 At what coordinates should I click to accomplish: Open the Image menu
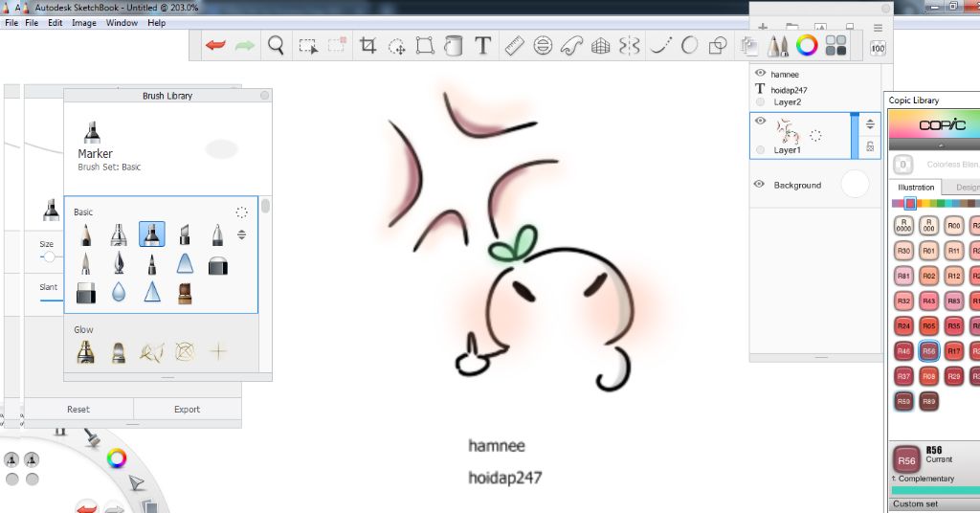click(84, 23)
